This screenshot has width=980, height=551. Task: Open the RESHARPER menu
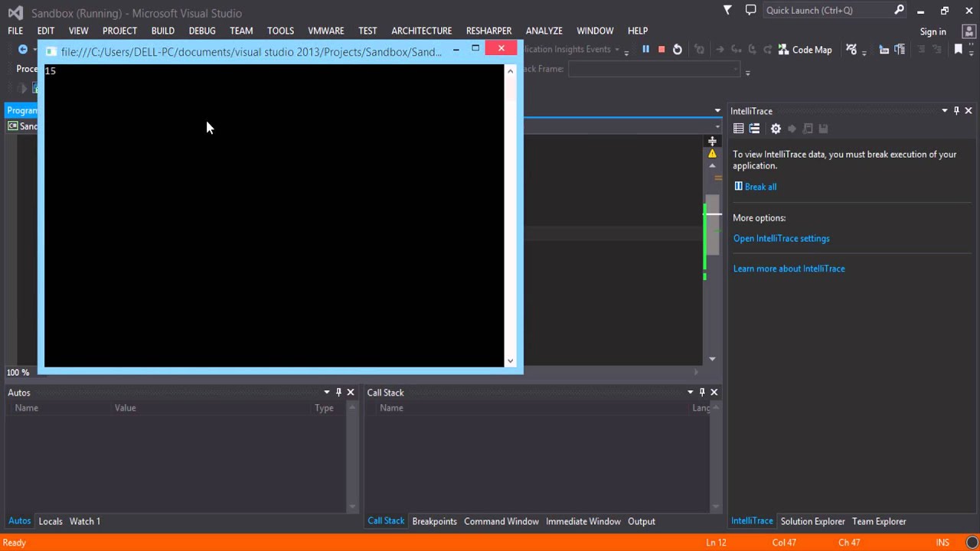(488, 31)
